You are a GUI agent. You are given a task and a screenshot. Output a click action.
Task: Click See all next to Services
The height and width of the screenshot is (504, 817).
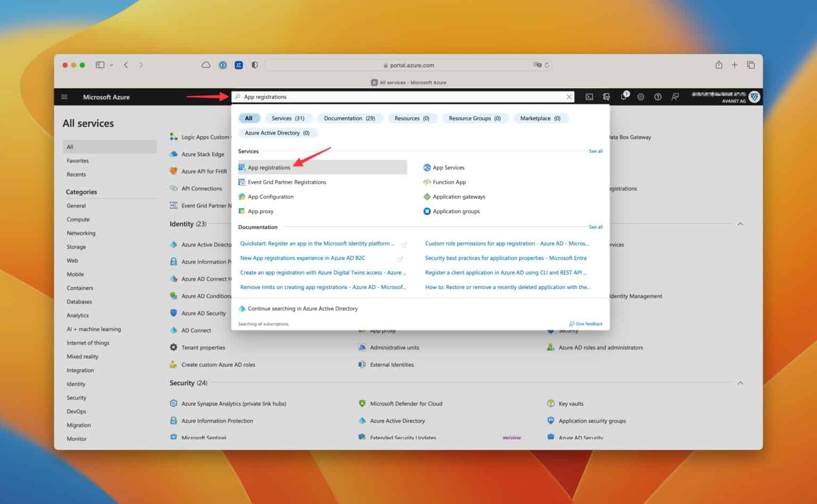point(595,151)
